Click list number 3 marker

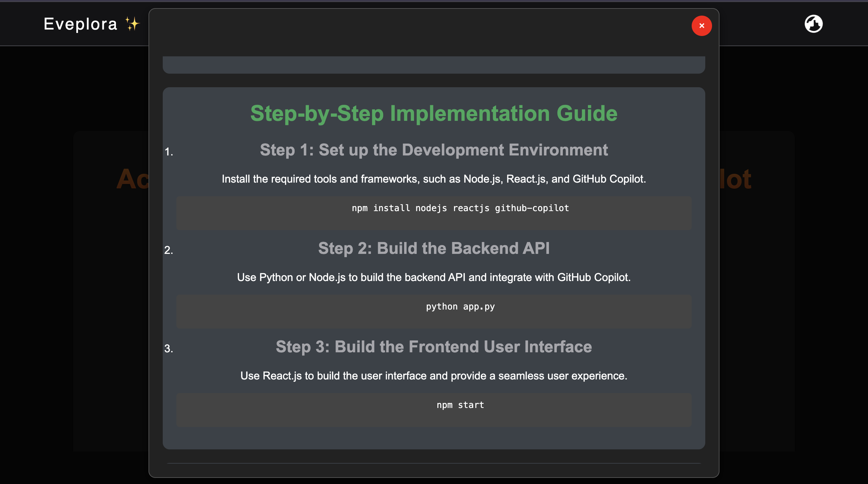169,349
